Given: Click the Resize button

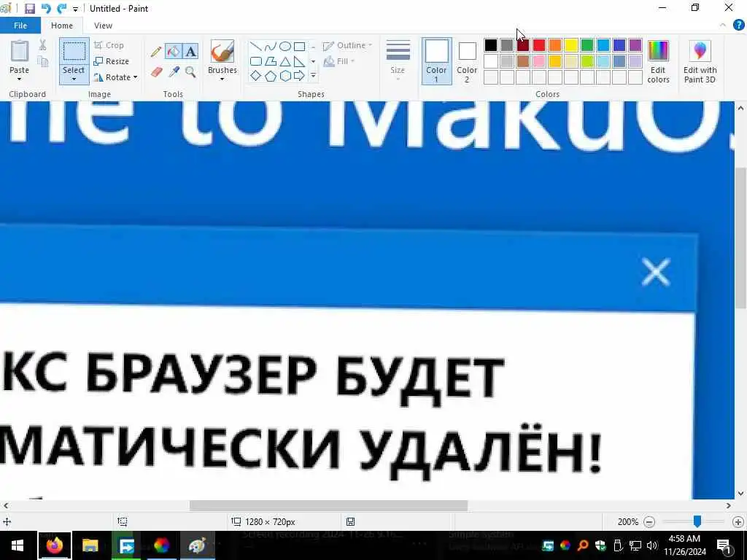Looking at the screenshot, I should coord(112,61).
